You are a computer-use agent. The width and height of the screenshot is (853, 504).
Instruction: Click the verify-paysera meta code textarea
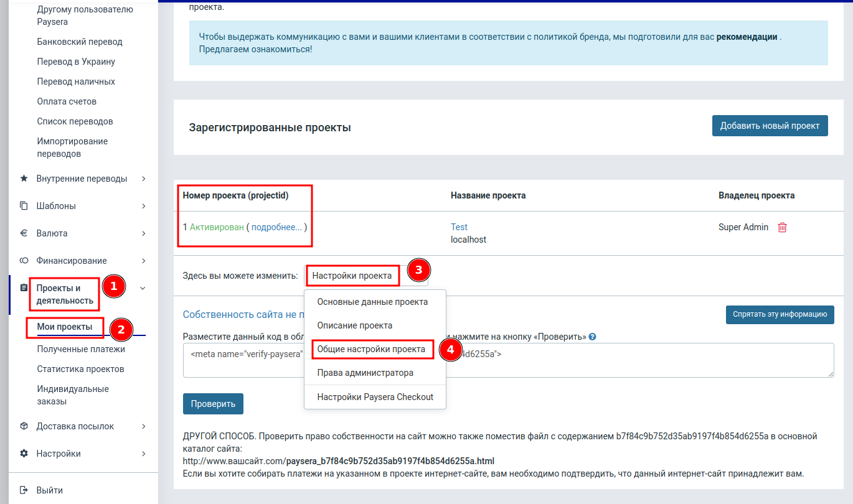pyautogui.click(x=508, y=360)
